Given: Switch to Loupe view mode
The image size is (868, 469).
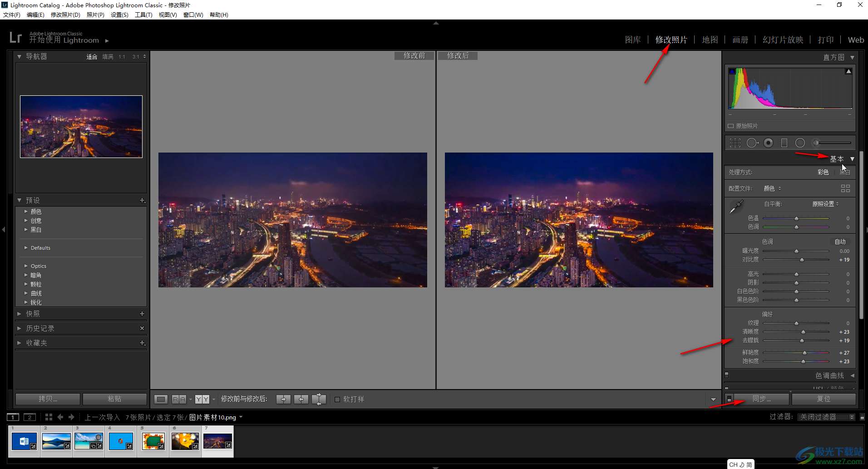Looking at the screenshot, I should pos(161,399).
